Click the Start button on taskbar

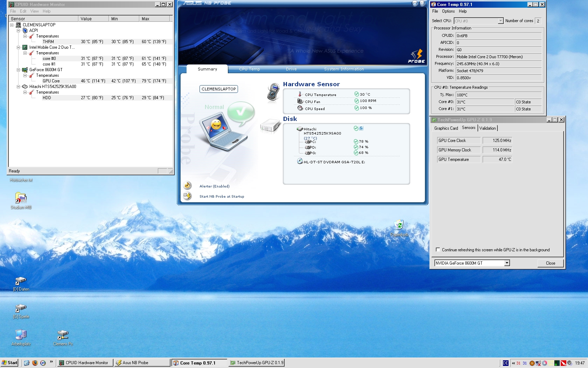[x=9, y=363]
